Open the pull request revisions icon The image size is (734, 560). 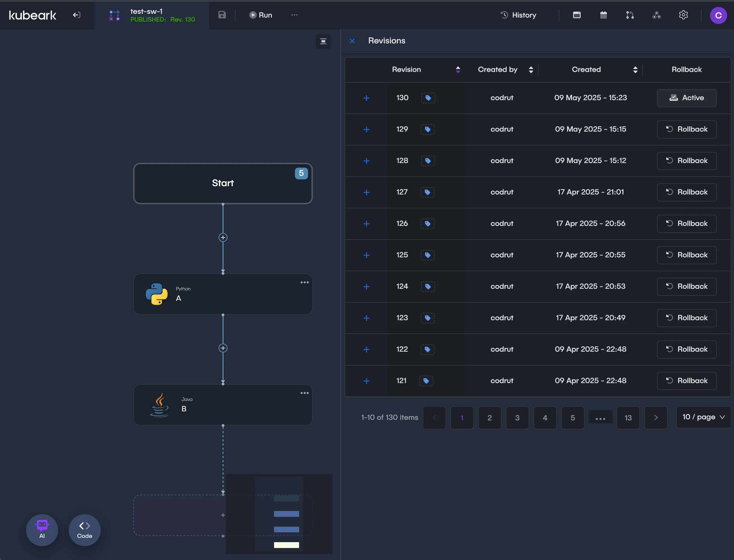(630, 15)
